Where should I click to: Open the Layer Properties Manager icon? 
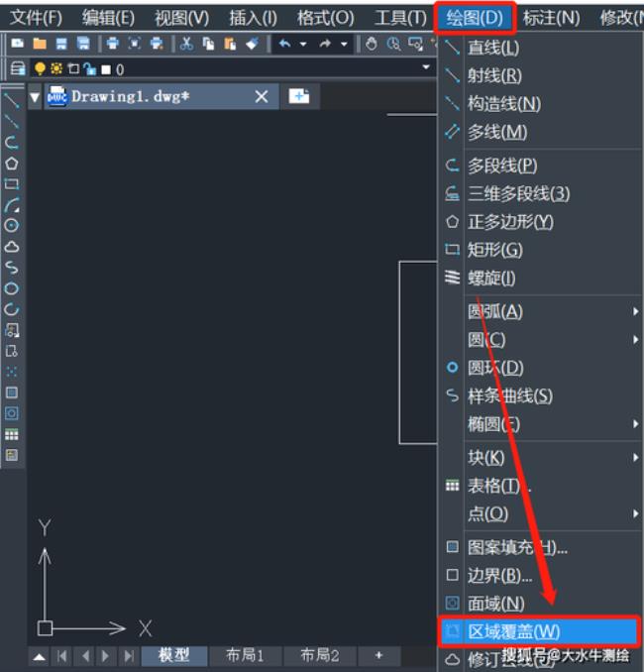(18, 68)
